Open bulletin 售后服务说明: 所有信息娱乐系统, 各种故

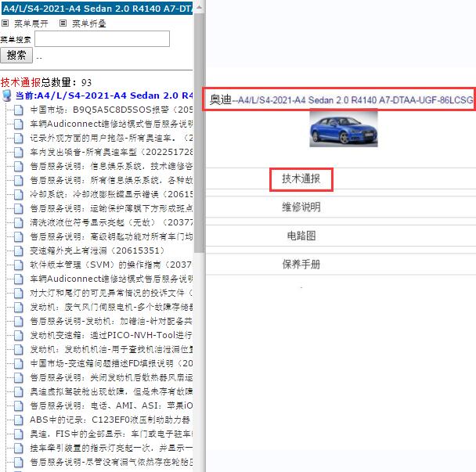(111, 180)
